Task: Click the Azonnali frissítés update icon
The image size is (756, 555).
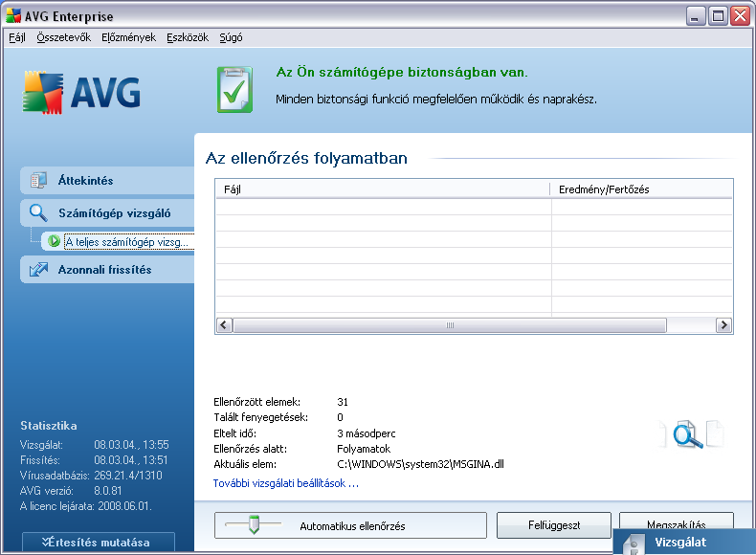Action: point(38,270)
